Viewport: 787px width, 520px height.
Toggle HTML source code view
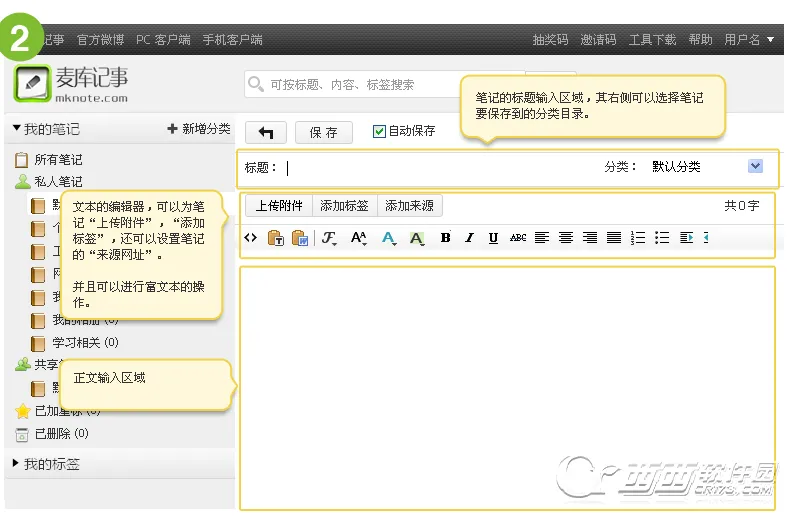pos(250,237)
